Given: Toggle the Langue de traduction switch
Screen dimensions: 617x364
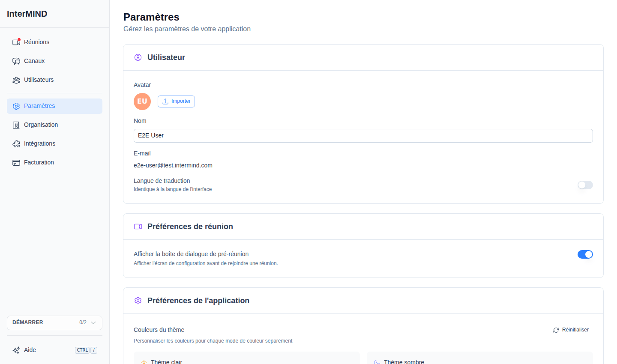Looking at the screenshot, I should pyautogui.click(x=585, y=185).
